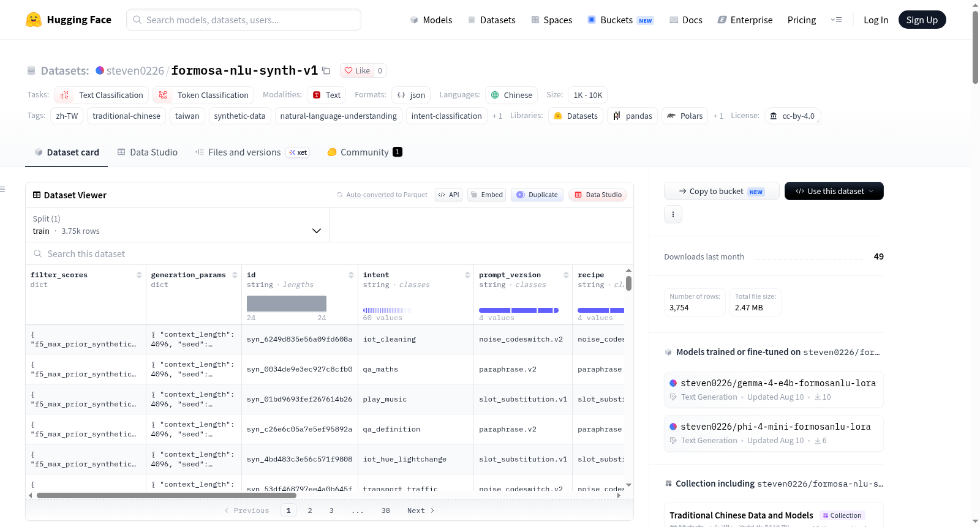Screen dimensions: 980x527
Task: Click the Polars library icon
Action: 671,116
